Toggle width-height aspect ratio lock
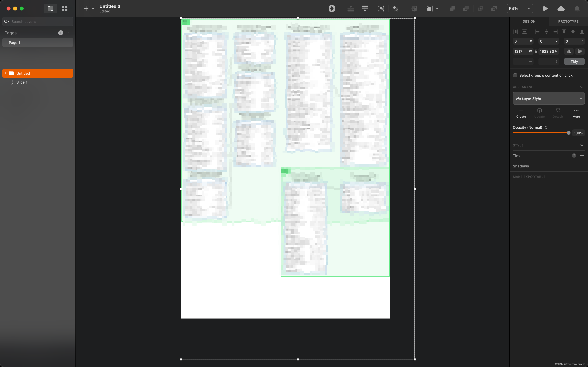 click(536, 51)
